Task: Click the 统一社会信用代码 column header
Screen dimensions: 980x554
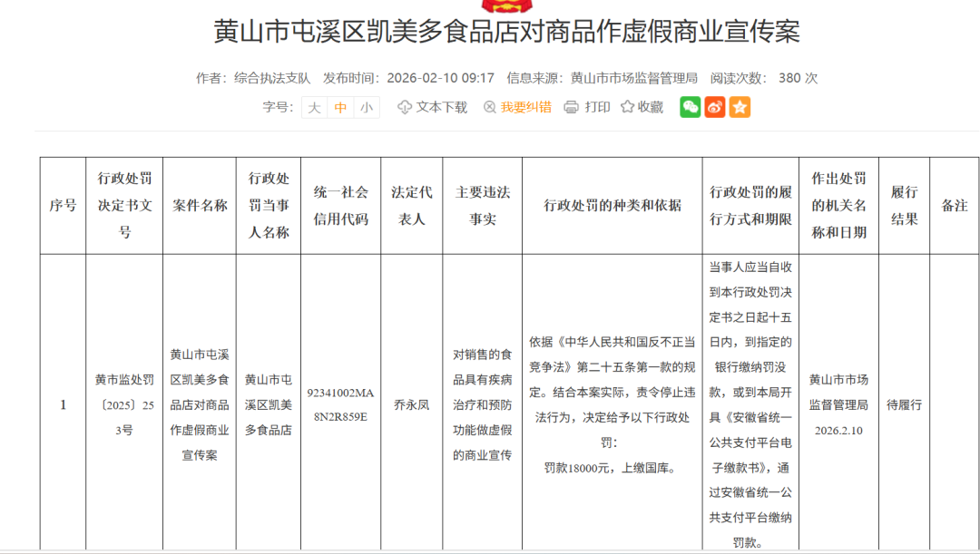Action: pos(340,206)
